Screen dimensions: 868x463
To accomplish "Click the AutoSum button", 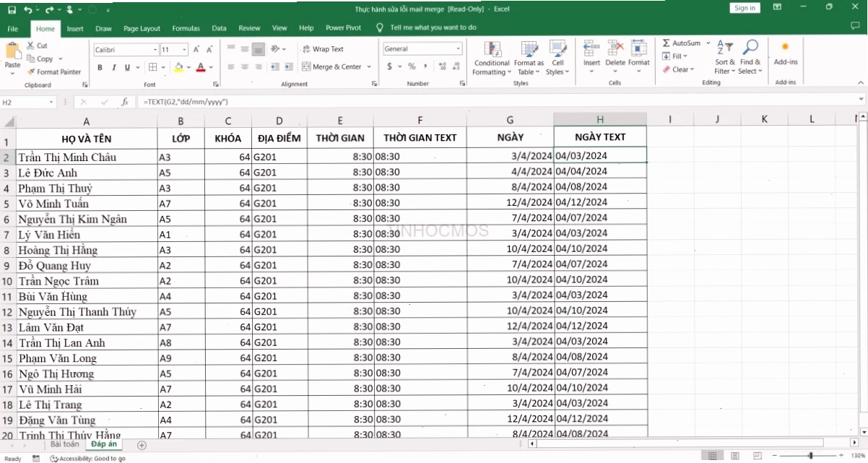I will click(x=682, y=43).
